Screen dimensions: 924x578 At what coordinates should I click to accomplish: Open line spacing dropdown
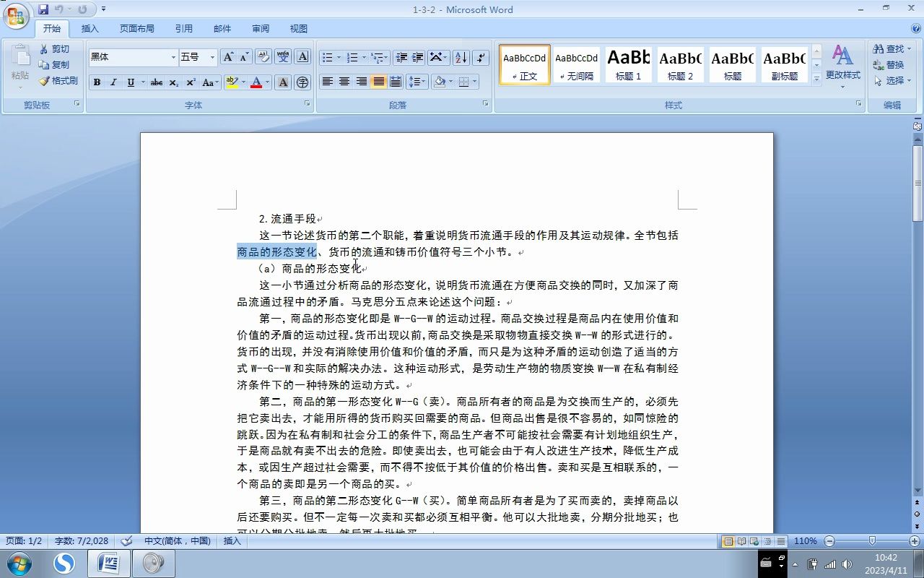(x=424, y=82)
